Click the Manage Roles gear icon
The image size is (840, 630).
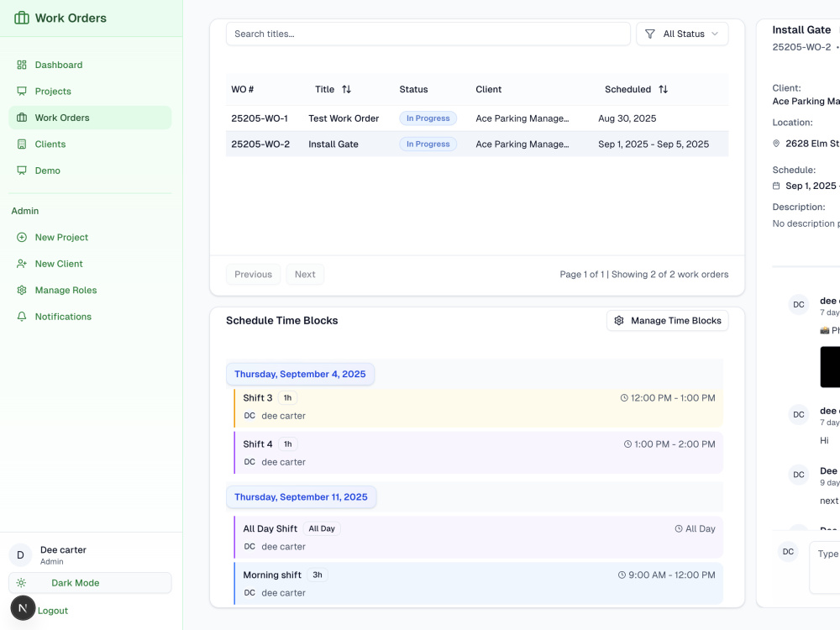[x=22, y=291]
